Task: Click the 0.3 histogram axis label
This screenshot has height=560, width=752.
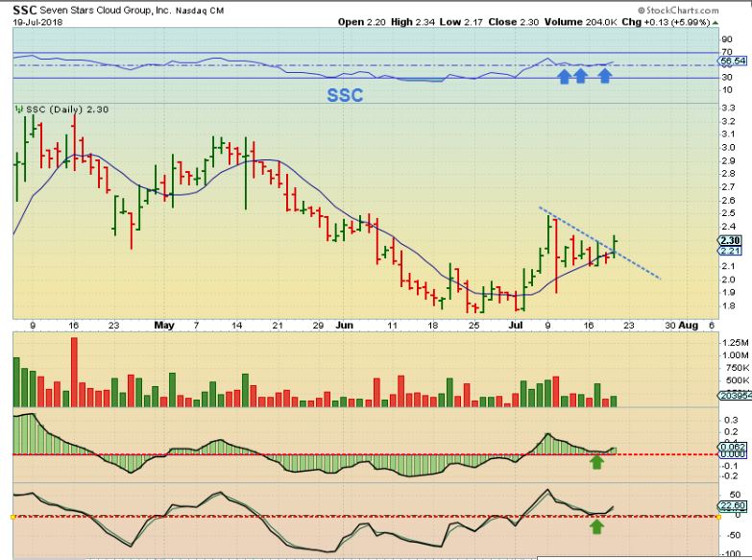Action: coord(731,420)
